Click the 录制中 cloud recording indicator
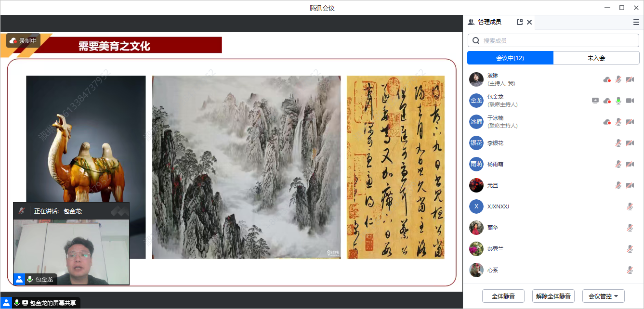The width and height of the screenshot is (644, 309). click(x=23, y=41)
